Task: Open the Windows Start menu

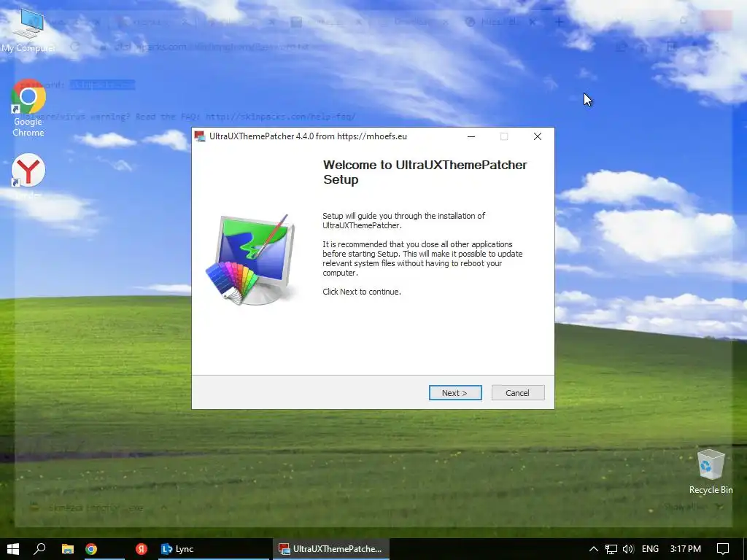Action: pyautogui.click(x=13, y=549)
